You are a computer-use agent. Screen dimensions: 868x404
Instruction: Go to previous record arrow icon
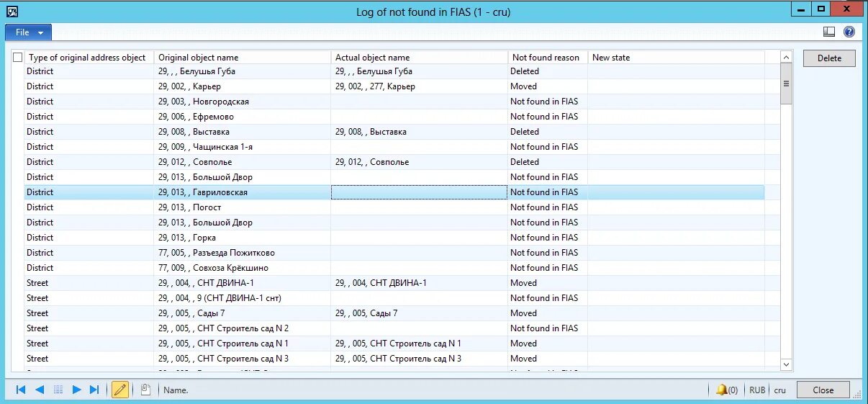pos(40,390)
